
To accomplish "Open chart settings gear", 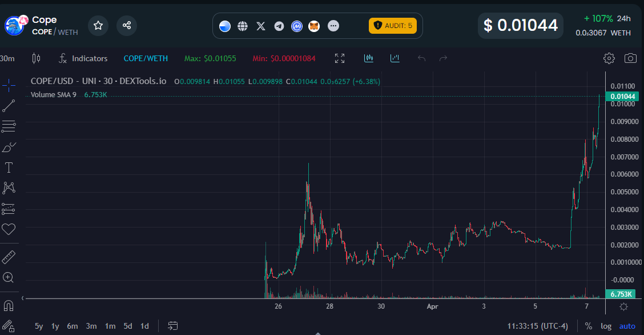I will click(x=609, y=58).
